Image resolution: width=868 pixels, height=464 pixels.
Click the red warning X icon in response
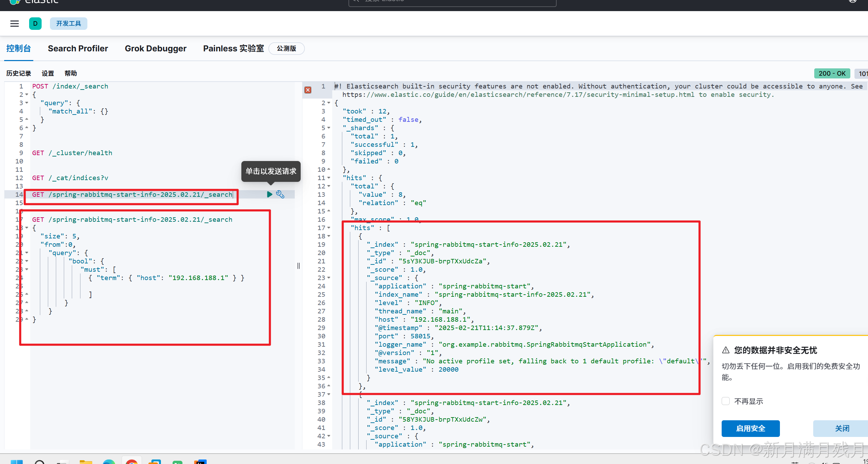tap(308, 90)
